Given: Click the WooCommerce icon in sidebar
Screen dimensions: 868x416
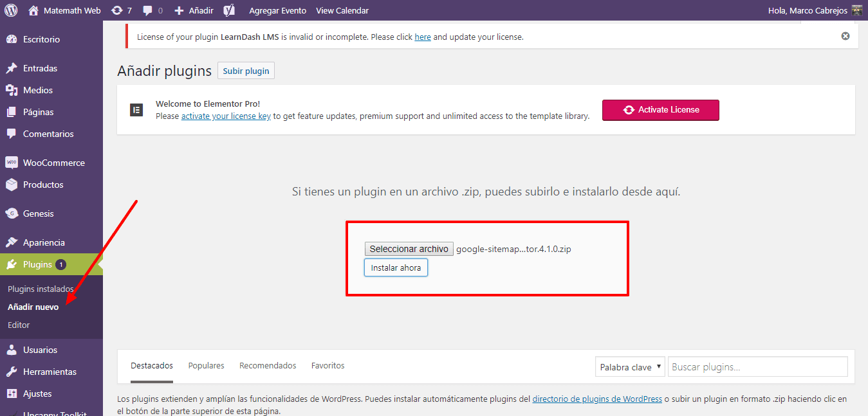Looking at the screenshot, I should pos(12,163).
